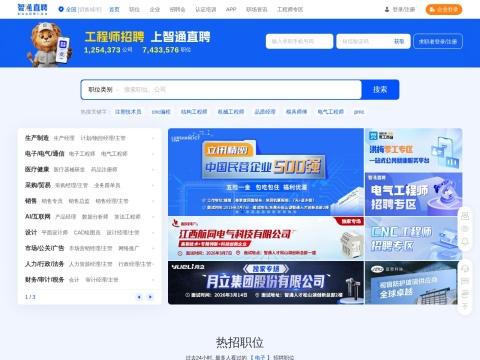The image size is (480, 360).
Task: Expand the 市场/公关/广告 category row arrow
Action: (153, 248)
